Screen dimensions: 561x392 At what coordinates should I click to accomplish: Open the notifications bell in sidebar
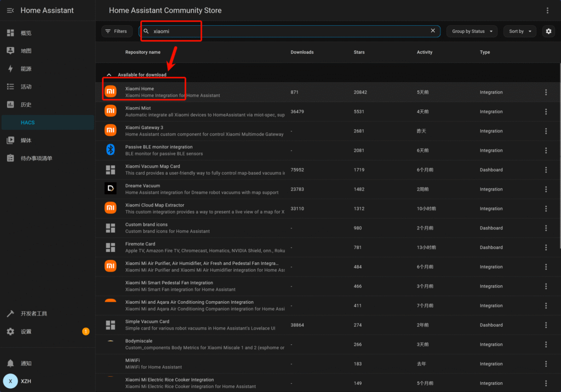[x=10, y=363]
